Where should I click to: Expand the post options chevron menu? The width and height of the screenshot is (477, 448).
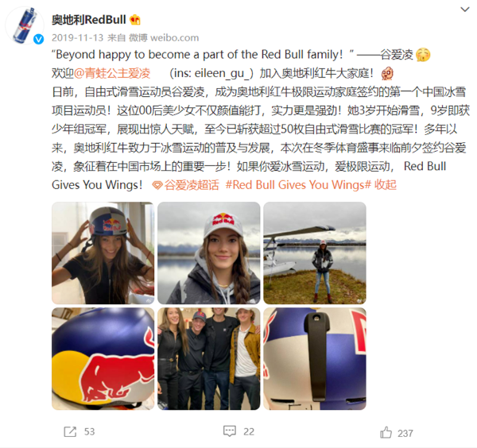click(x=464, y=10)
